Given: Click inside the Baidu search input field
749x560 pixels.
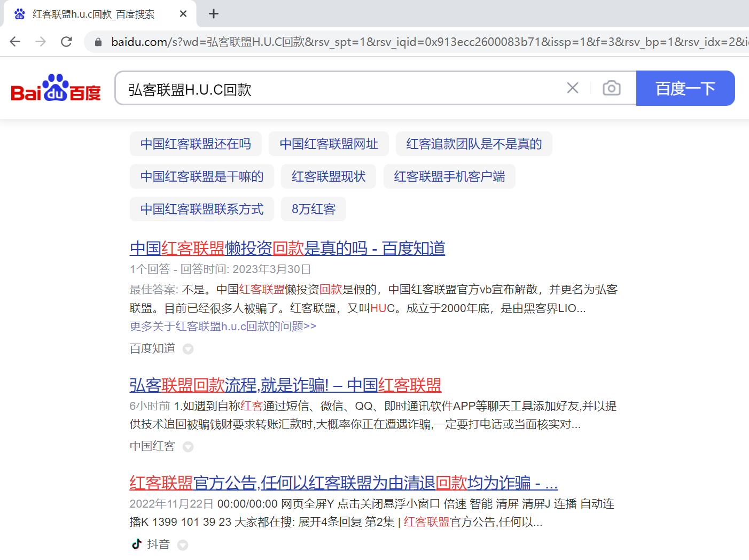Looking at the screenshot, I should click(x=342, y=89).
